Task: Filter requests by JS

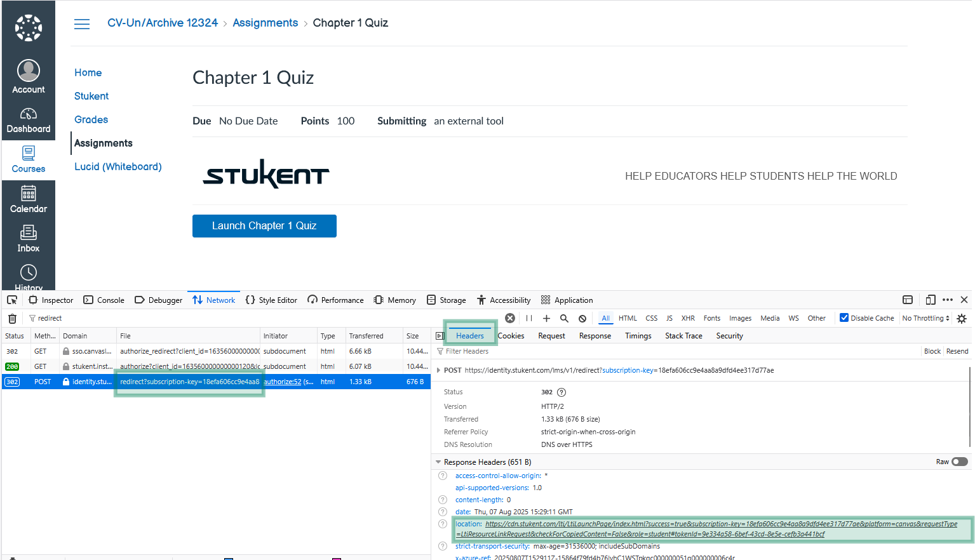Action: click(669, 318)
